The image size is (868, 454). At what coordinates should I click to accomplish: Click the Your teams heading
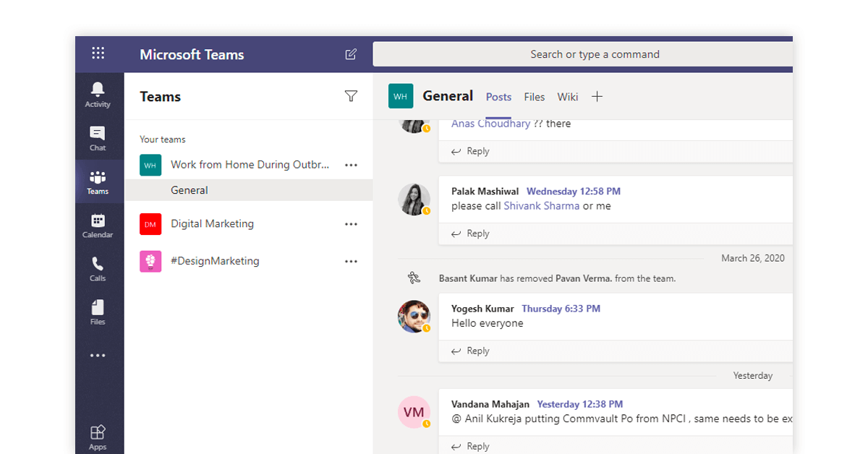pos(163,140)
